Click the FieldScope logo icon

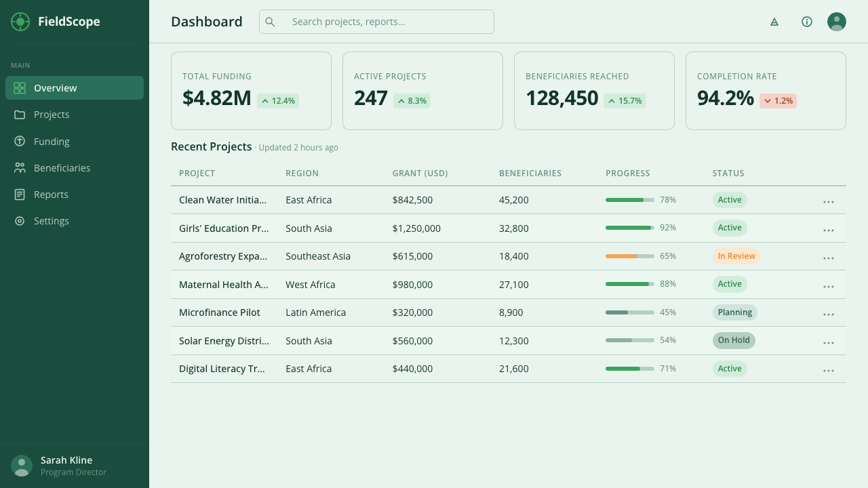(x=20, y=22)
